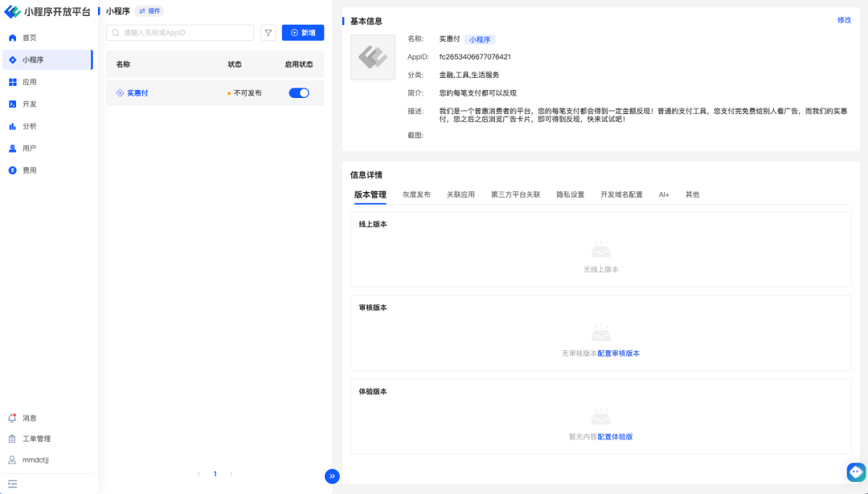Click the 修改 link to edit basic info
Viewport: 868px width, 494px height.
(844, 20)
